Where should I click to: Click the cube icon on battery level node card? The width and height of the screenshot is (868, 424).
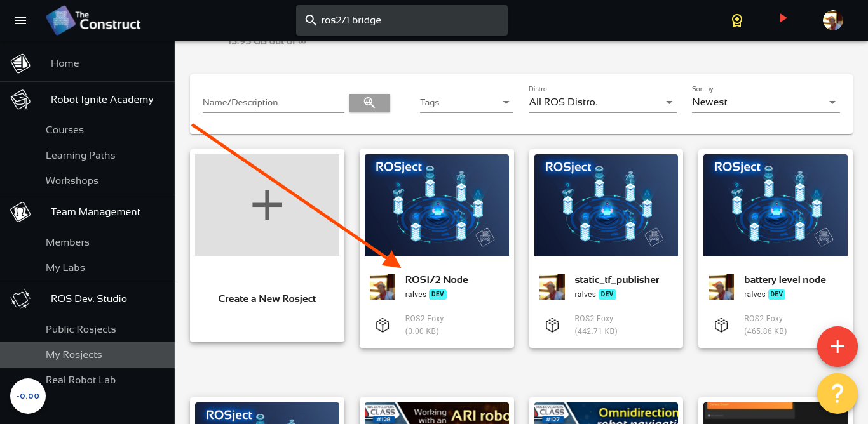(x=721, y=325)
